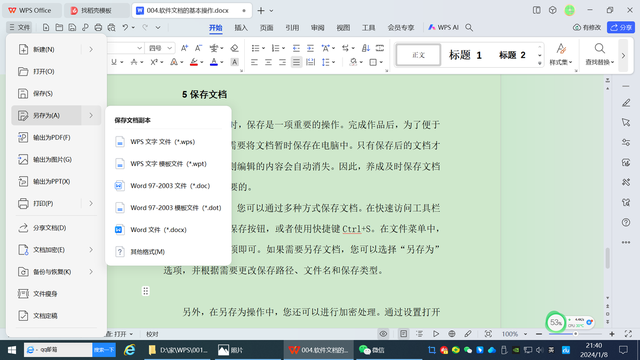Choose 其他格式(M) option

pos(168,252)
